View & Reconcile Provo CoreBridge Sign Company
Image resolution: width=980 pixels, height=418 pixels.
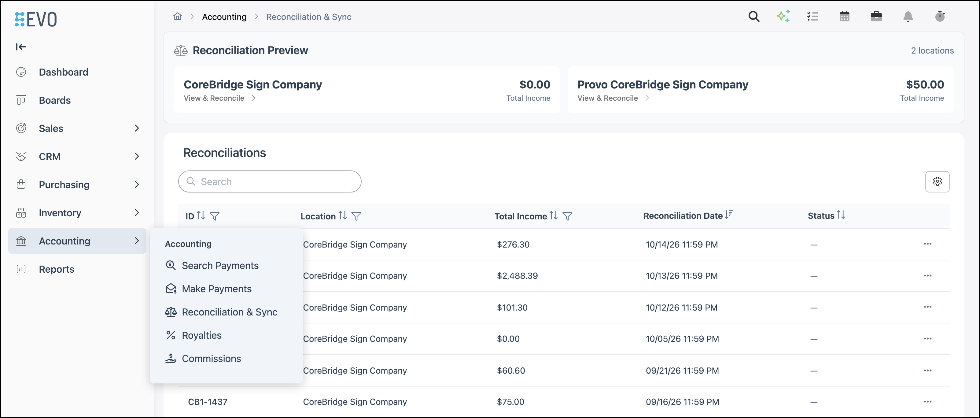click(x=613, y=98)
